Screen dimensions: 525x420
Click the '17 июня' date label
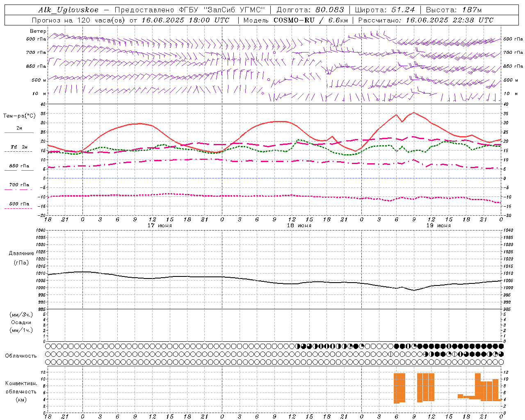[x=160, y=226]
